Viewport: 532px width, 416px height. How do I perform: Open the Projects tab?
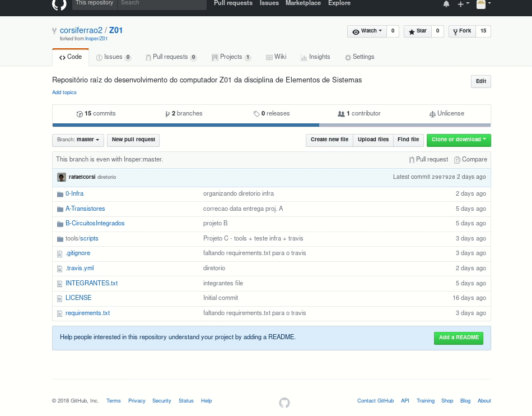pos(231,57)
